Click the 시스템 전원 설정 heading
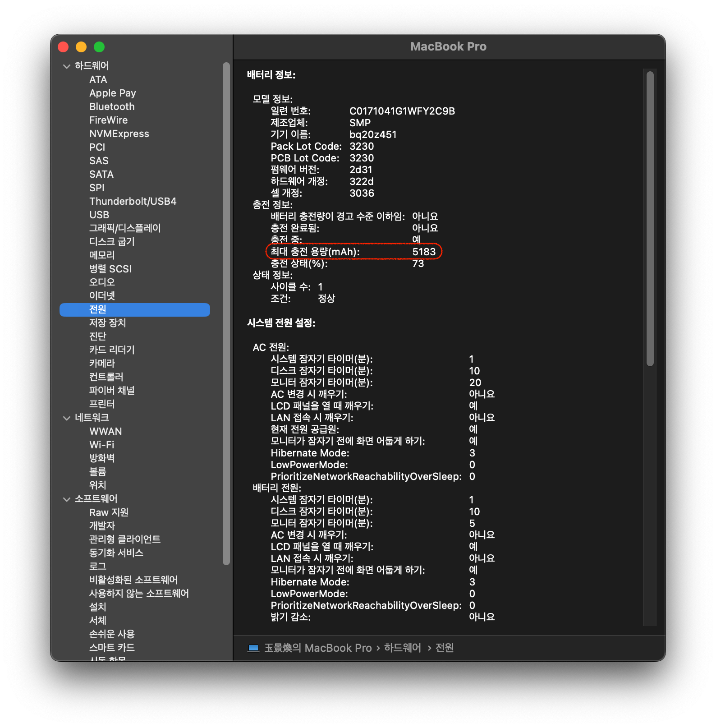The height and width of the screenshot is (728, 716). 281,323
